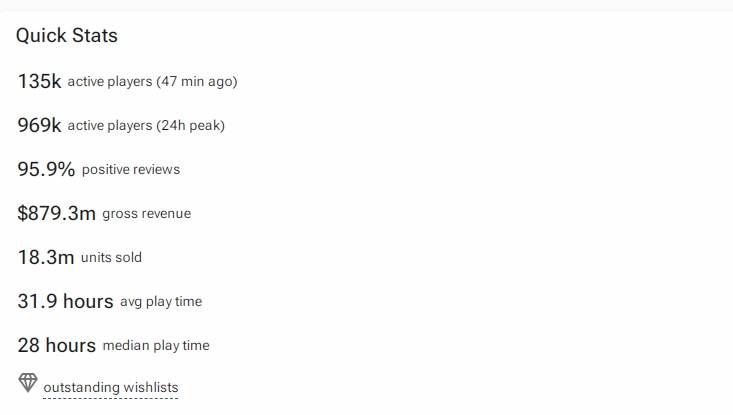Click the positive reviews label
This screenshot has height=415, width=733.
(131, 169)
